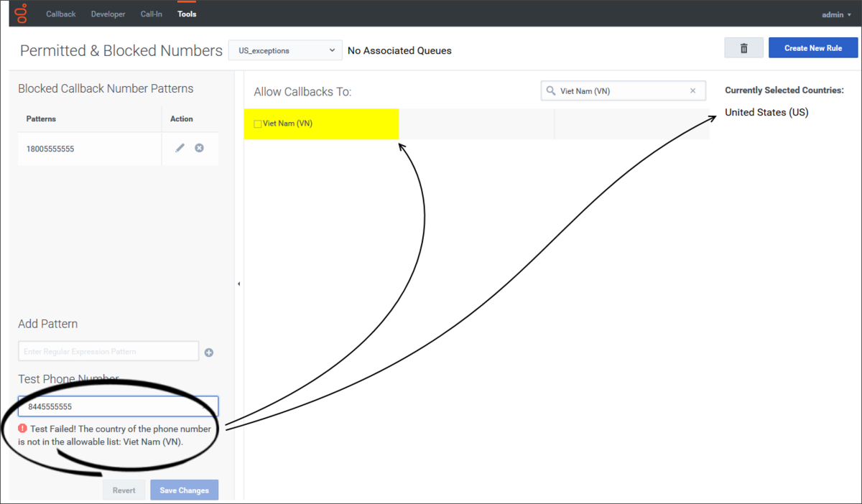Clear the country search field

tap(692, 91)
